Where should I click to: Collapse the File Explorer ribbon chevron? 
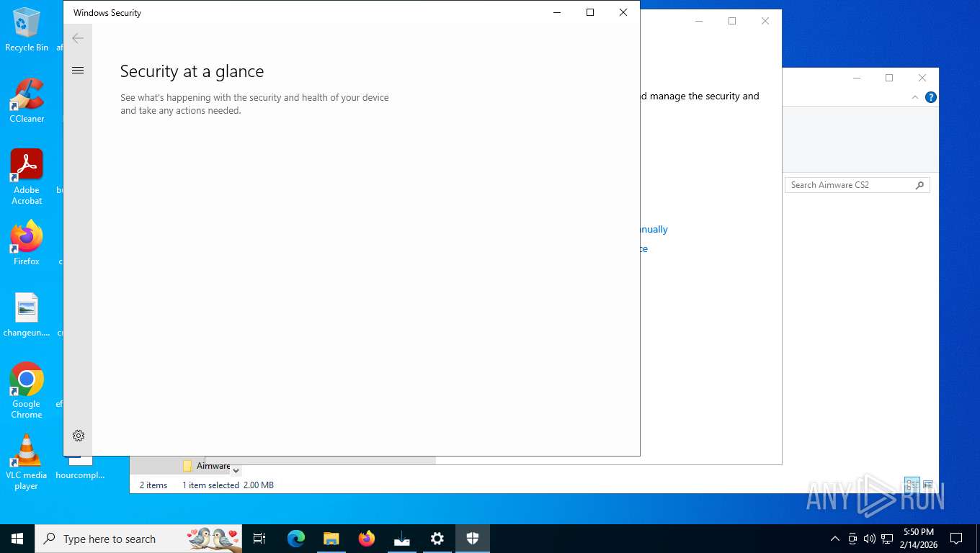[915, 97]
